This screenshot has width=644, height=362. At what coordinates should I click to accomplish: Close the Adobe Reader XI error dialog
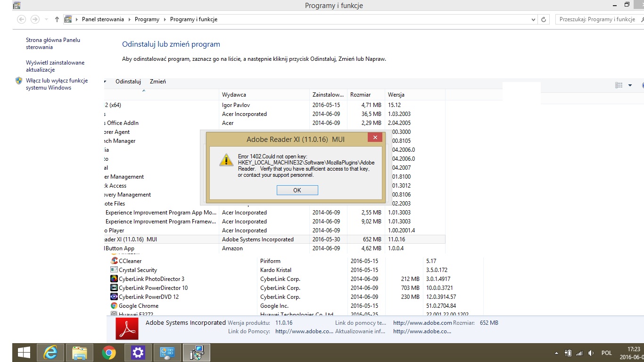(375, 138)
